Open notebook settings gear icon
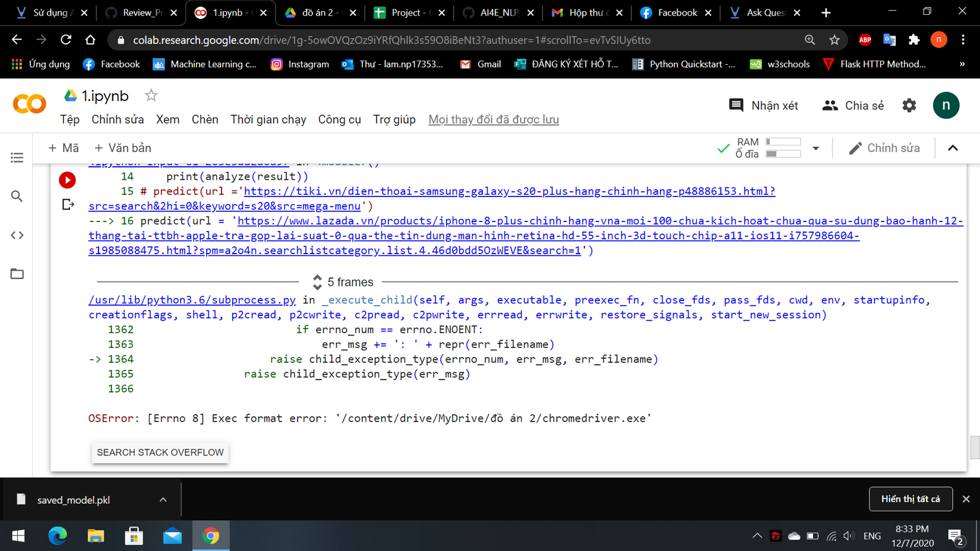The width and height of the screenshot is (980, 551). coord(909,106)
